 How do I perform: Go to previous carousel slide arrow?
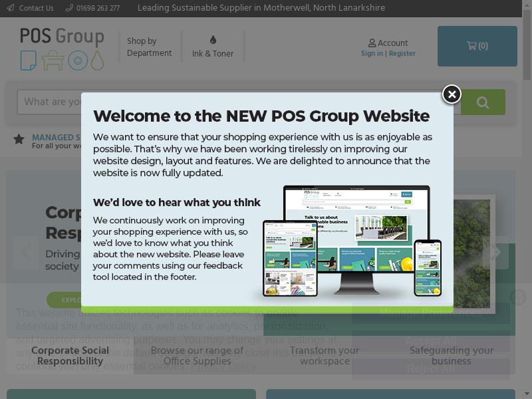(27, 252)
